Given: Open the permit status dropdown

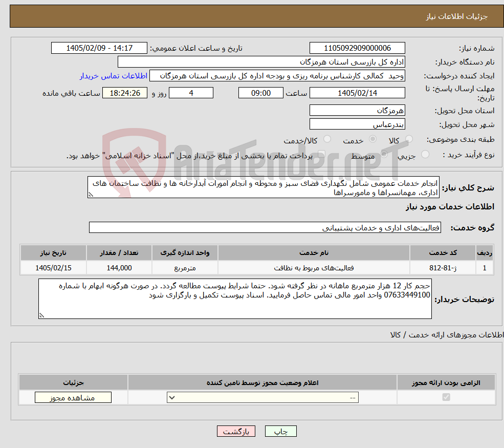Looking at the screenshot, I should (262, 397).
